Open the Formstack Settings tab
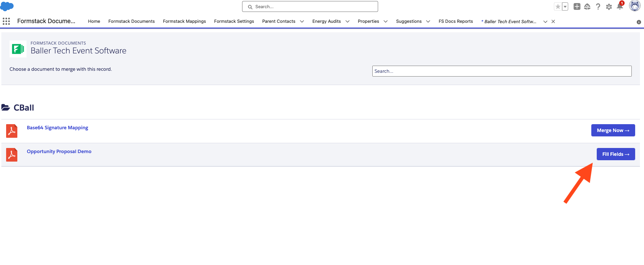Image resolution: width=644 pixels, height=265 pixels. coord(234,21)
